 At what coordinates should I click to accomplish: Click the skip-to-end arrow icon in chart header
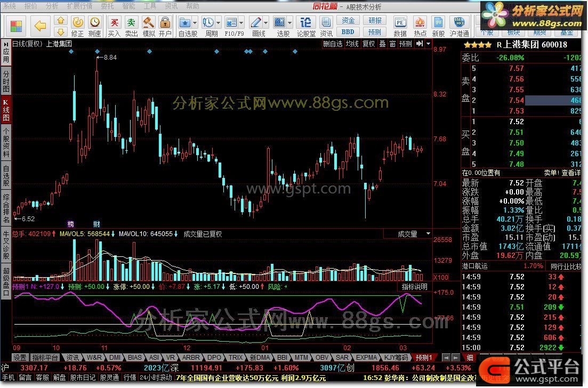tap(420, 44)
